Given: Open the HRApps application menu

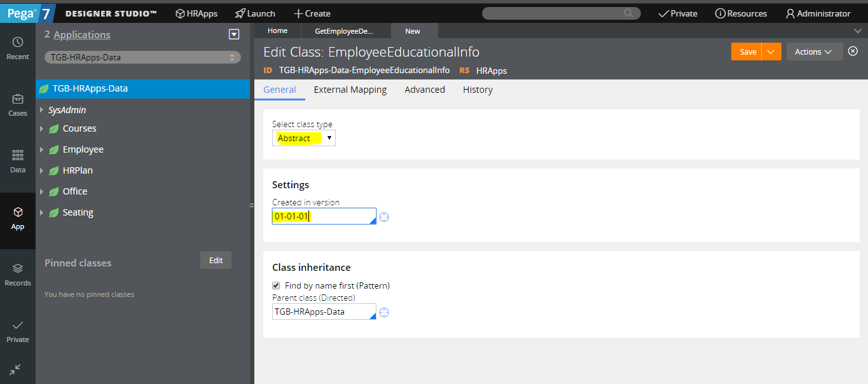Looking at the screenshot, I should [x=196, y=13].
